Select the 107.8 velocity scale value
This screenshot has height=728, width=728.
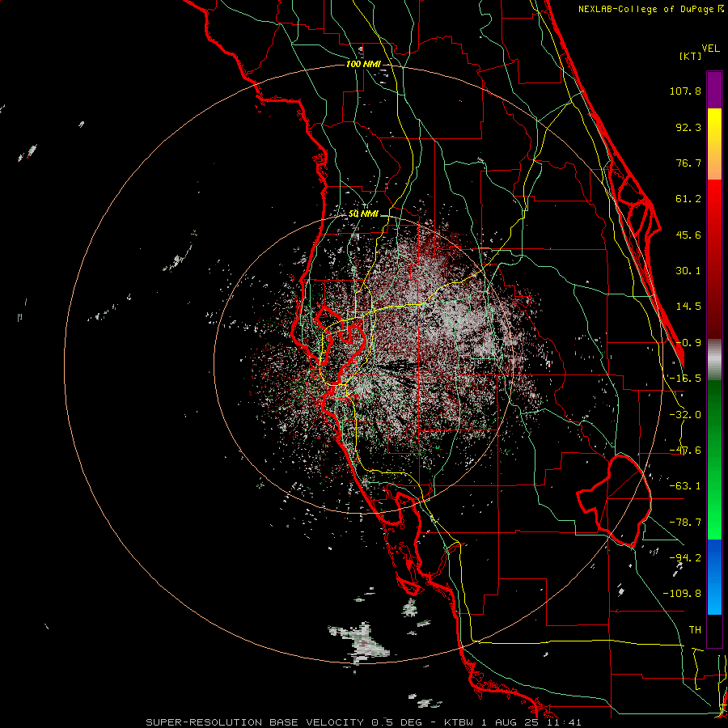(685, 91)
